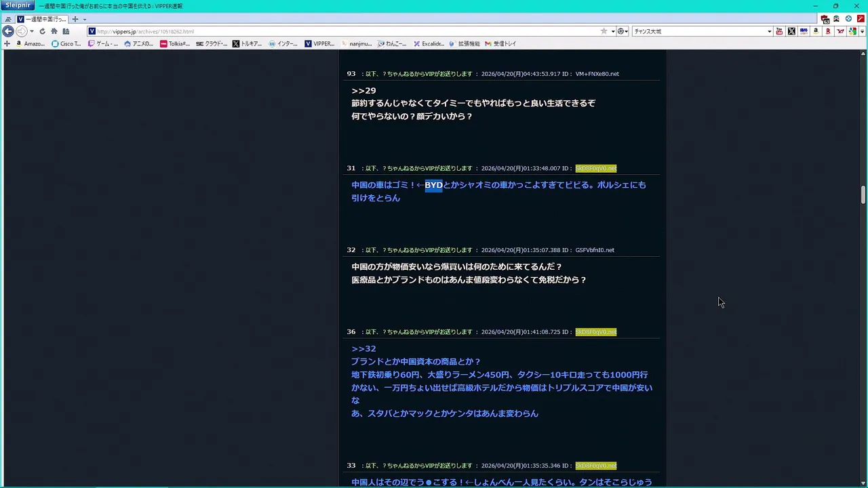Click the blue circular extension icon in title area

point(848,19)
